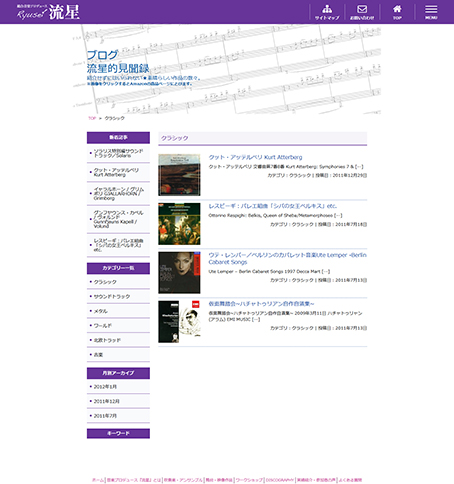Click DISCOGRAPHY in footer navigation
The width and height of the screenshot is (454, 484).
click(280, 480)
